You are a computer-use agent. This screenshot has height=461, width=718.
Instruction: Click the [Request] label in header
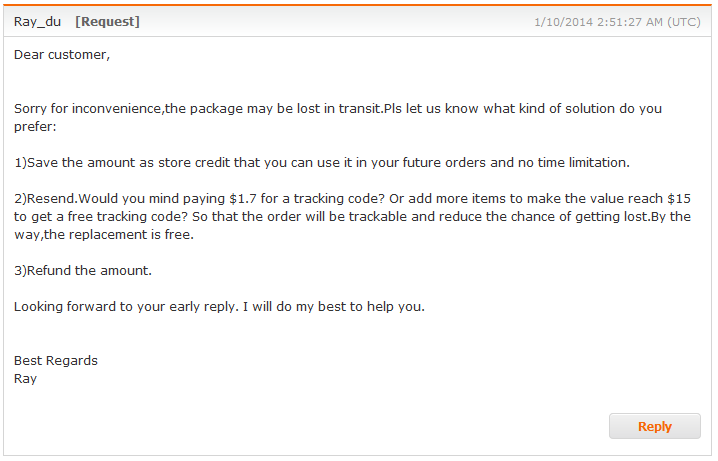[107, 21]
